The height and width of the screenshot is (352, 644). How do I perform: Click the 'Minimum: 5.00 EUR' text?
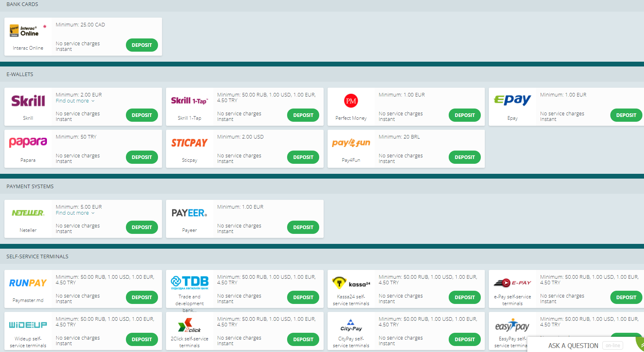(x=79, y=207)
